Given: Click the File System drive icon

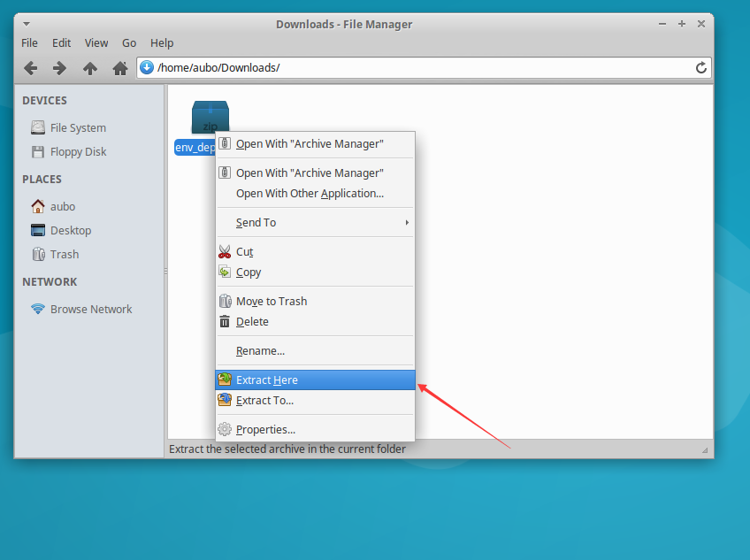Looking at the screenshot, I should pos(38,127).
